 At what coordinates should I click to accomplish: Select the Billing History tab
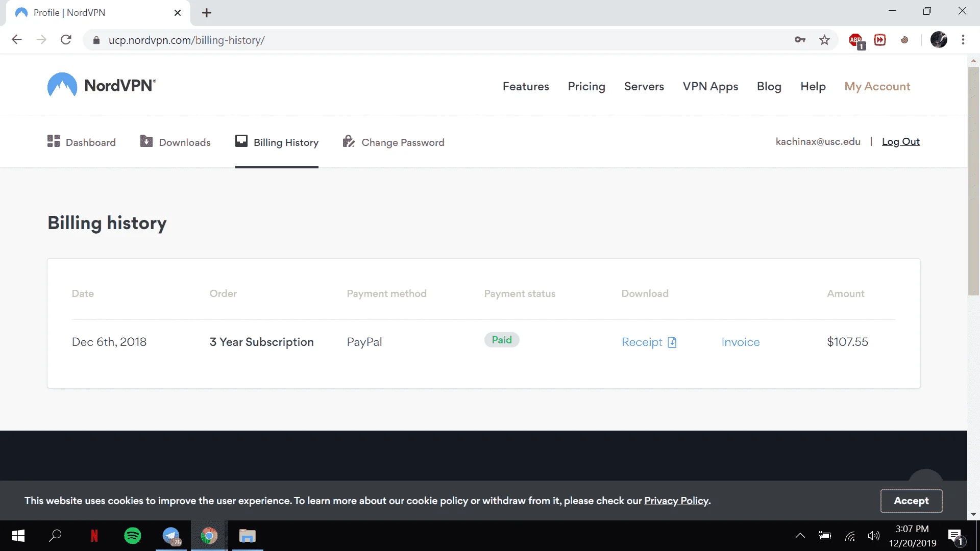[277, 142]
